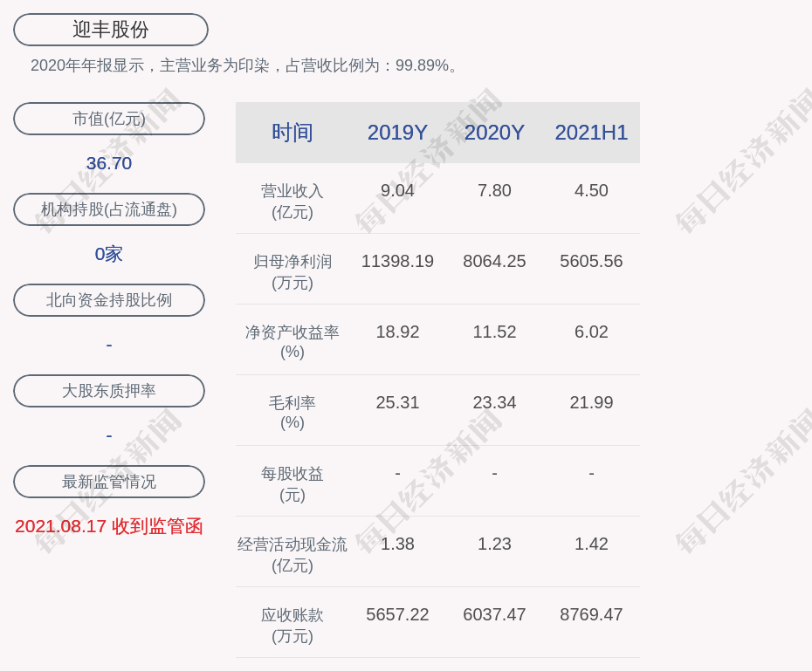Click the 经营活动现金流(亿元) row label
Screen dimensions: 812x671
tap(292, 554)
